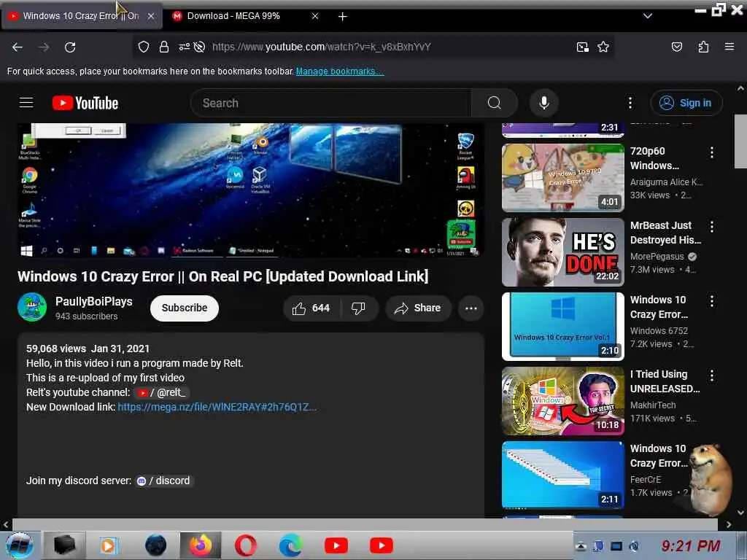Open the Firefox extensions puzzle icon
The width and height of the screenshot is (747, 560).
point(703,47)
